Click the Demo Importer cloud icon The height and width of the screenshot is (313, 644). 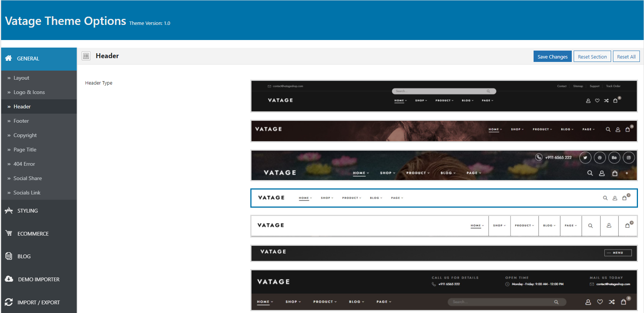point(9,279)
